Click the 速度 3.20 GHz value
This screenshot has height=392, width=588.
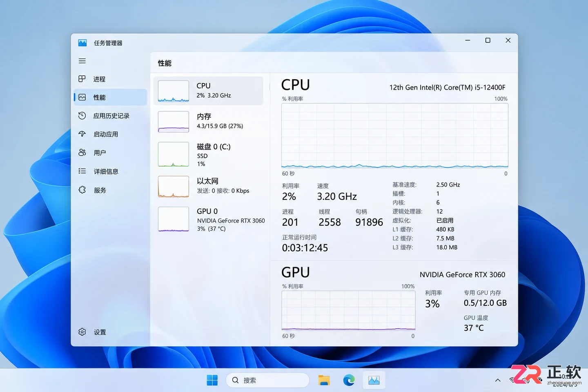pos(337,196)
